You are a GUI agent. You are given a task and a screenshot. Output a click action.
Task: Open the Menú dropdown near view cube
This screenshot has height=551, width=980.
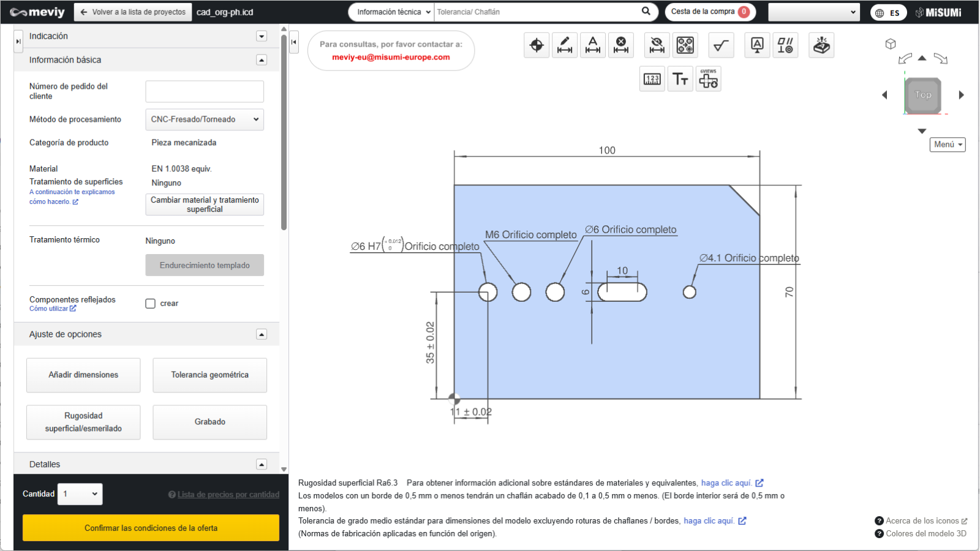click(948, 144)
